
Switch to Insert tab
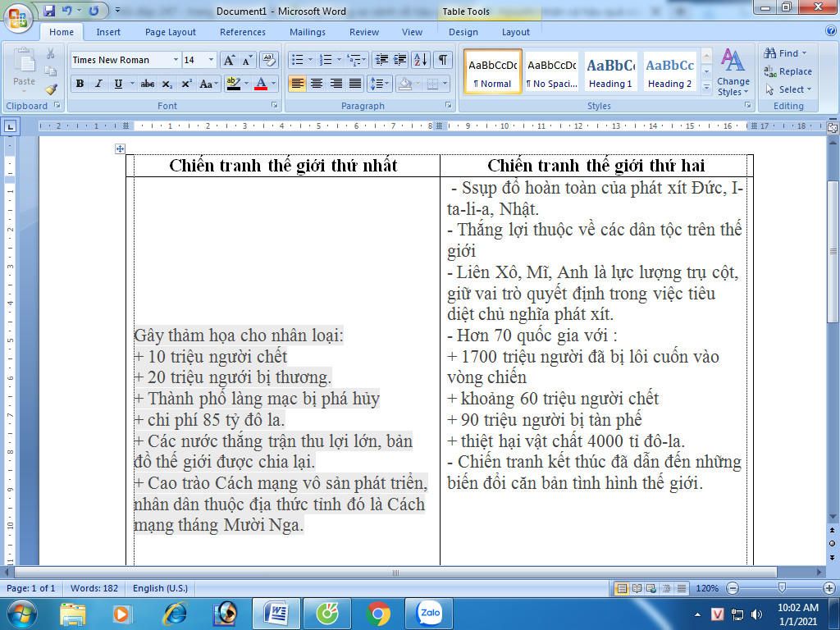pyautogui.click(x=108, y=32)
